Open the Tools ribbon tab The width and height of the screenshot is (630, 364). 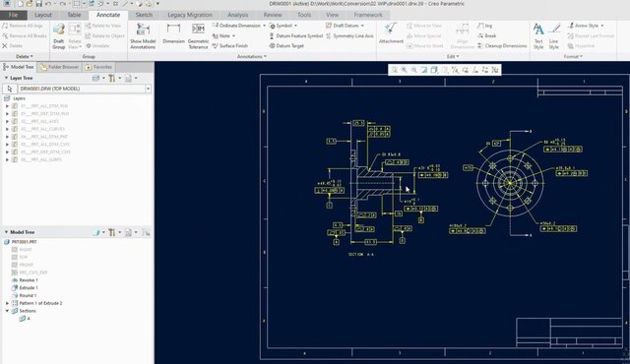tap(304, 15)
